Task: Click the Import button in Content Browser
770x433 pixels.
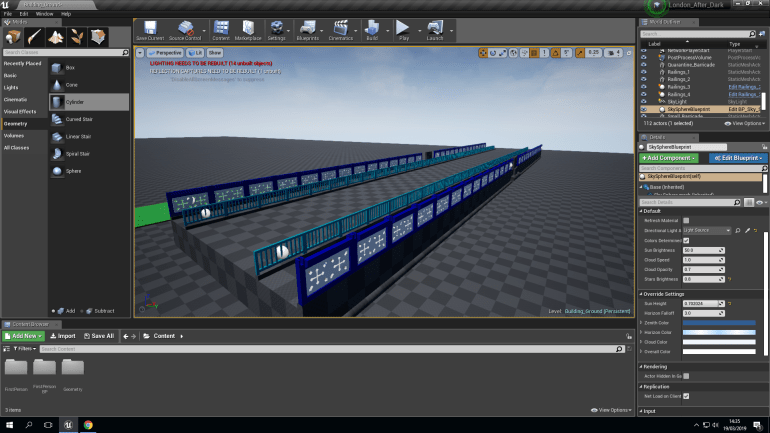Action: pyautogui.click(x=63, y=336)
